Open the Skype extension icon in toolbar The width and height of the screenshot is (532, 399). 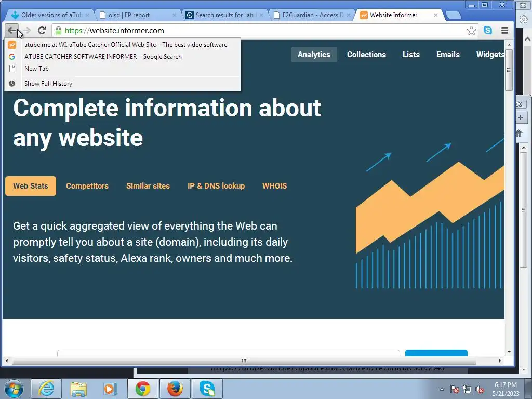pos(488,30)
